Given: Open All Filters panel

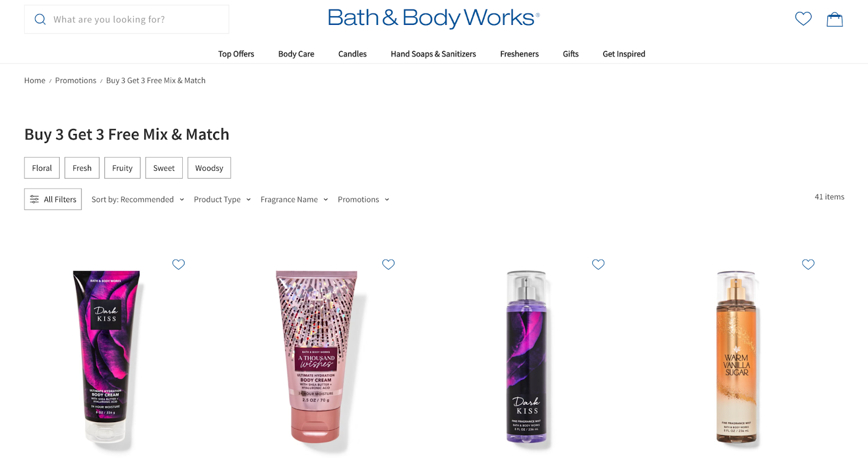Looking at the screenshot, I should tap(53, 199).
